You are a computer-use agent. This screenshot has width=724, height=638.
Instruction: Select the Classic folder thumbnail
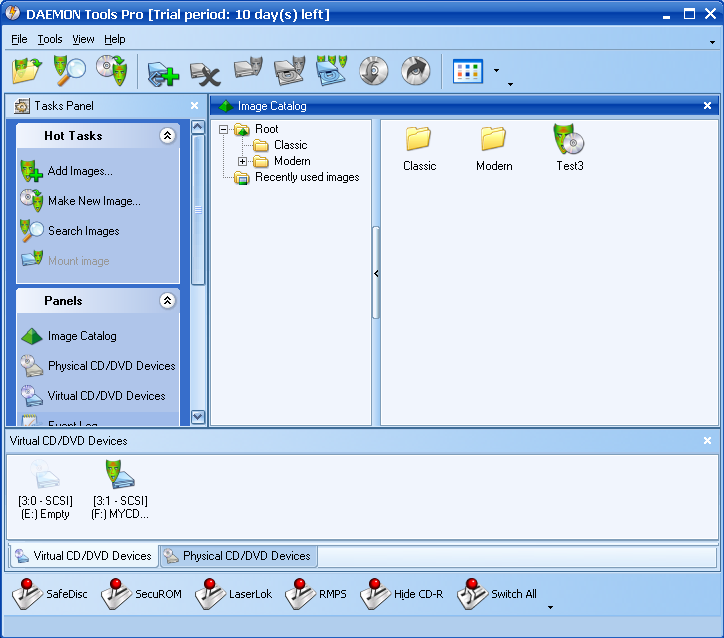click(419, 149)
